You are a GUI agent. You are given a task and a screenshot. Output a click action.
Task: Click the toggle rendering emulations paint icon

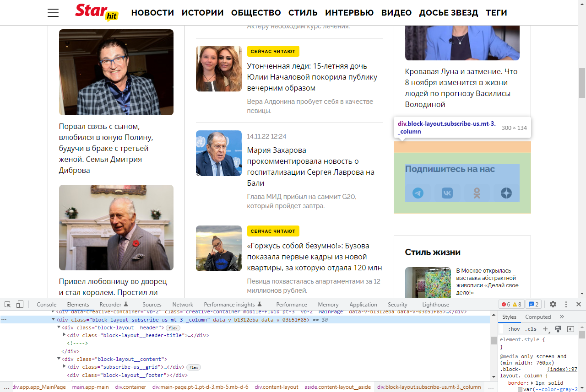pos(558,328)
